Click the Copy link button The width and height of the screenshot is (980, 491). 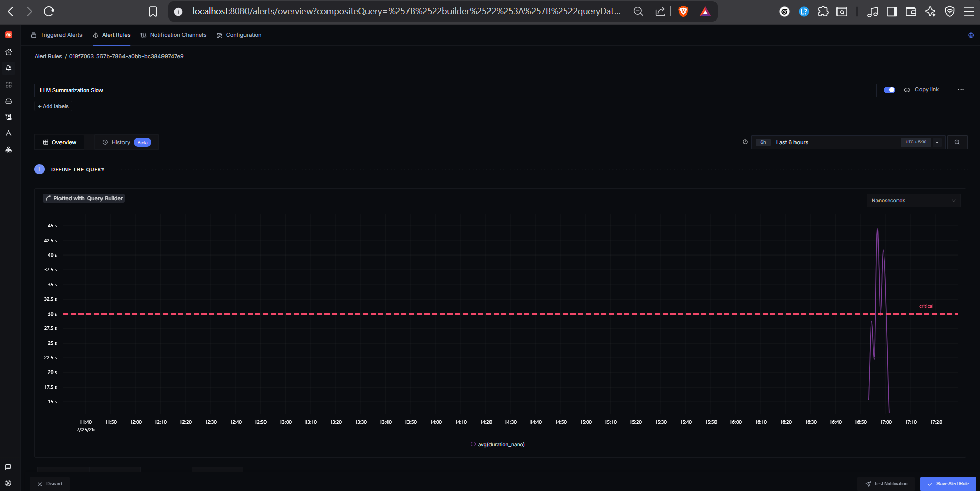tap(921, 90)
